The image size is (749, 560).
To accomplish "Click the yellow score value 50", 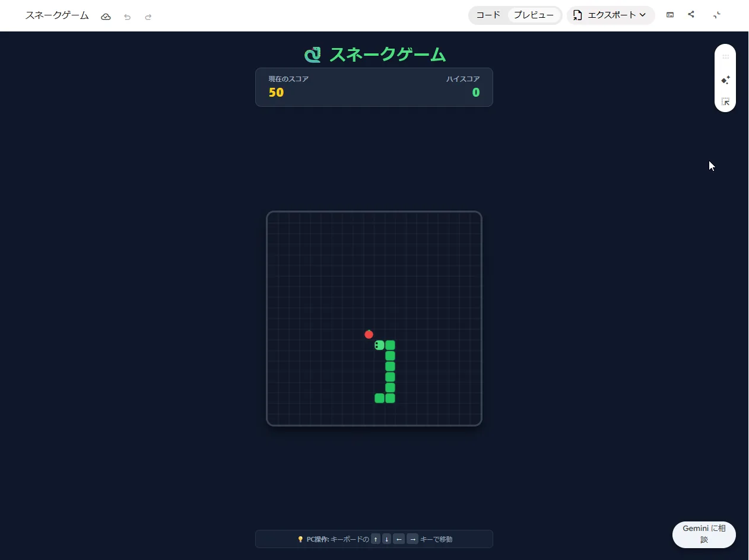I will point(276,93).
